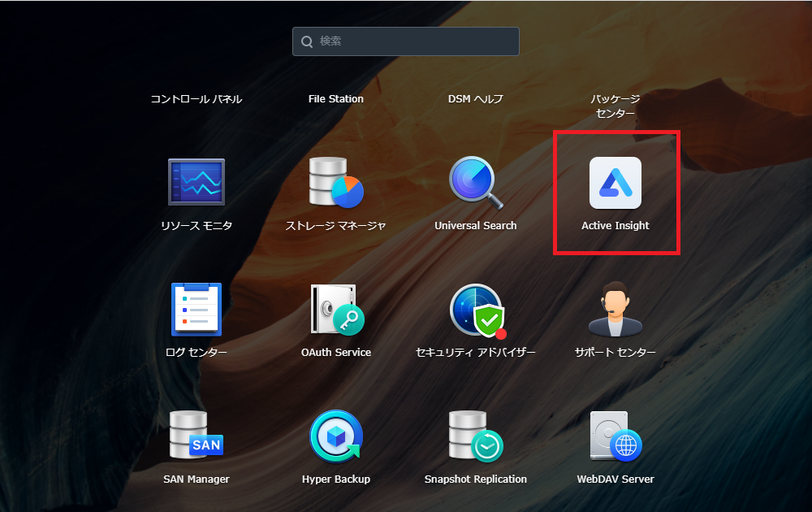Open コントロール パネル label
Viewport: 812px width, 512px height.
pyautogui.click(x=197, y=99)
